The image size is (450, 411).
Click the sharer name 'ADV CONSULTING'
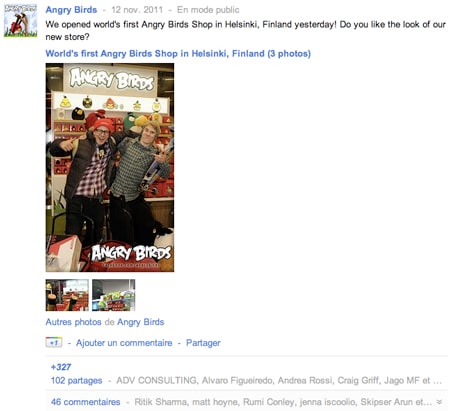tap(156, 380)
